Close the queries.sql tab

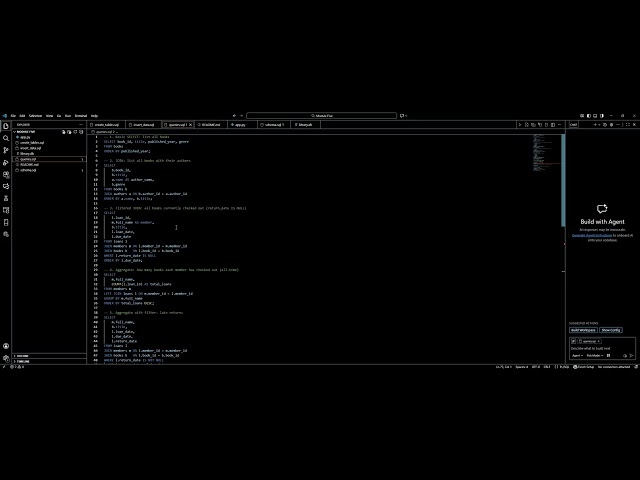[x=190, y=124]
